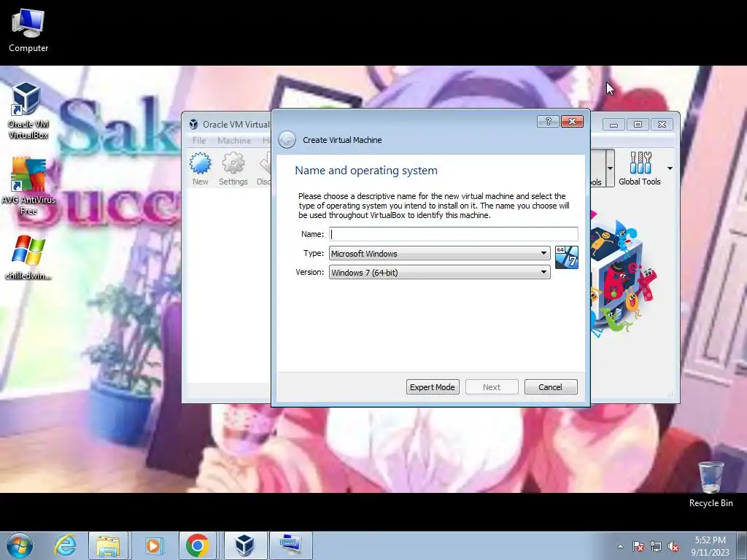
Task: Open the network tray icon
Action: 656,546
